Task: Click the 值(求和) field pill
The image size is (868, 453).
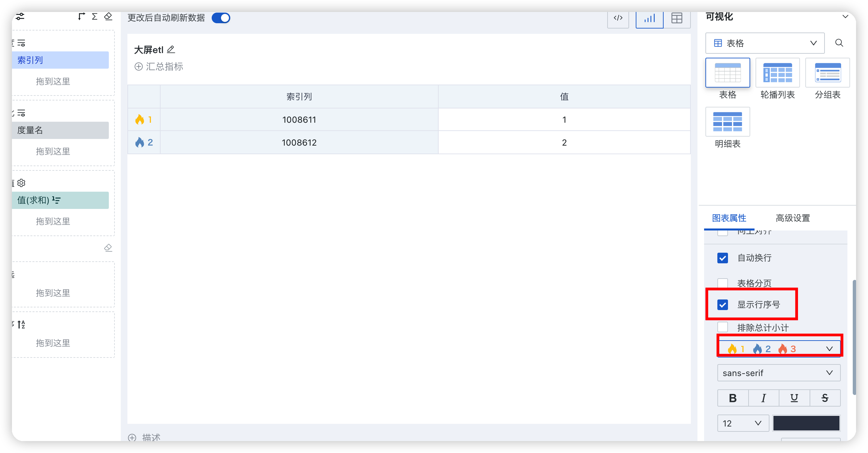Action: pos(61,200)
